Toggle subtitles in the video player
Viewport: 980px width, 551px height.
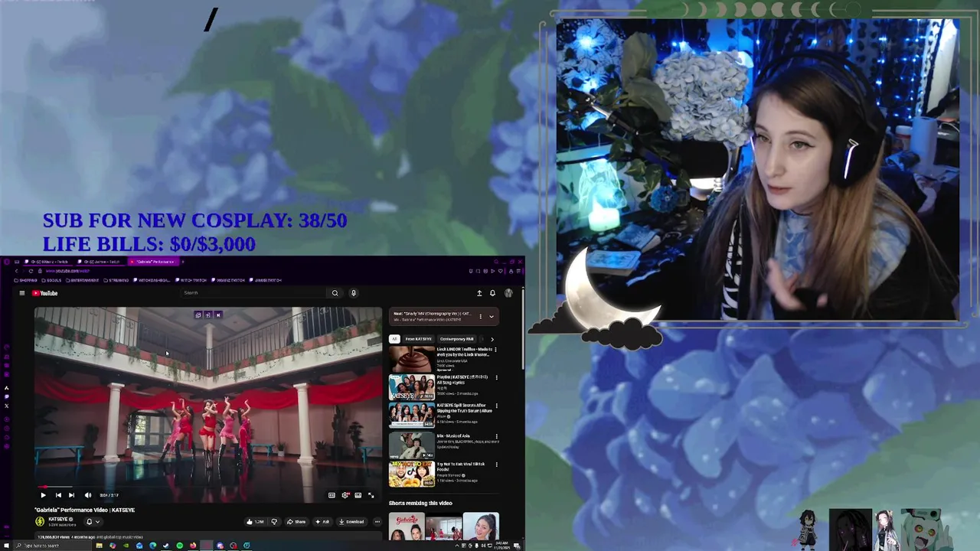332,495
